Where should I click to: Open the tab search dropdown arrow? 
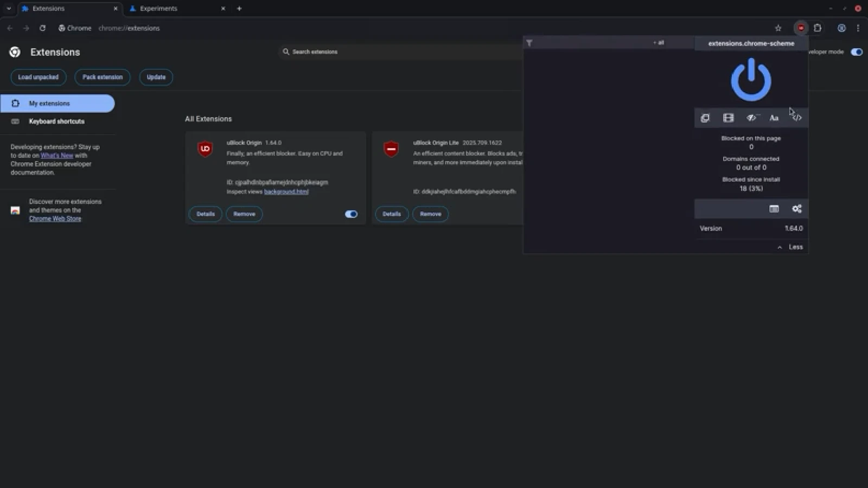9,9
